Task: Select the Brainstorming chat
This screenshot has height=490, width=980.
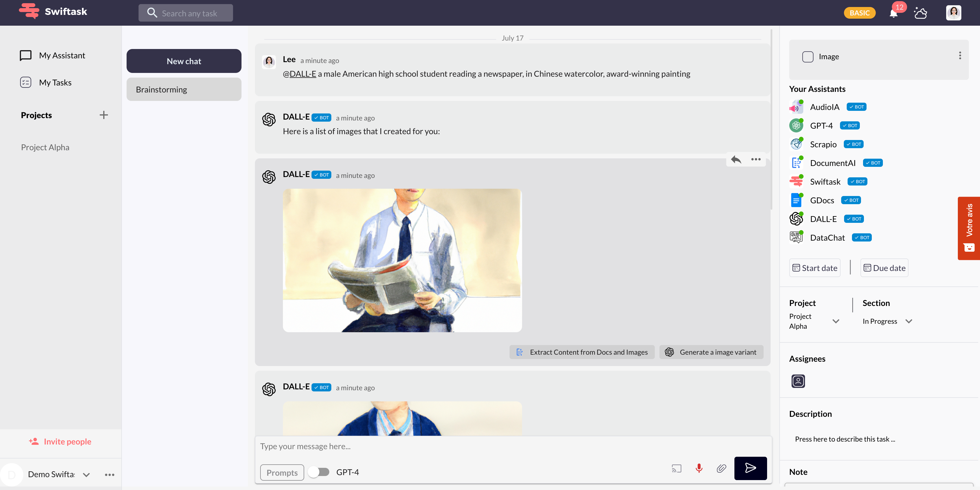Action: [184, 90]
